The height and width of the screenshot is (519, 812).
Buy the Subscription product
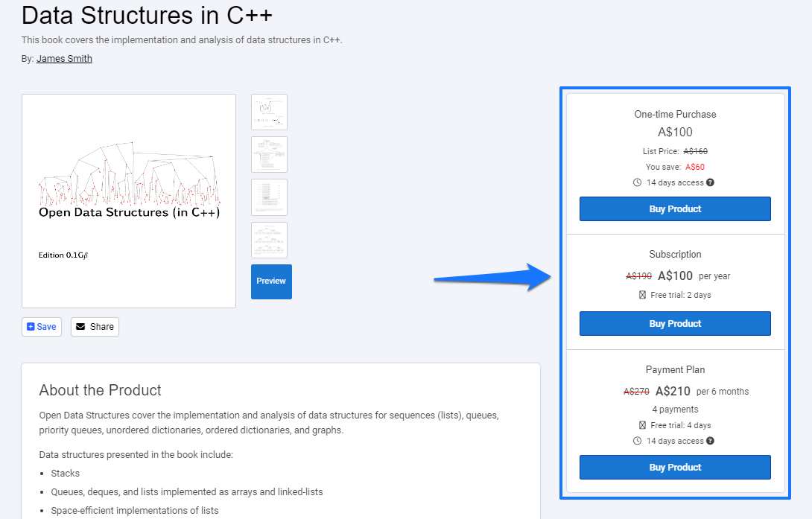coord(675,323)
